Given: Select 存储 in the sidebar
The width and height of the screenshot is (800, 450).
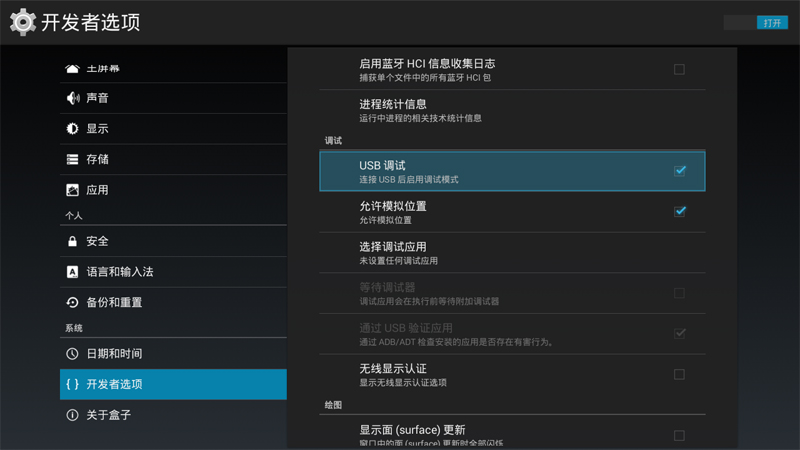Looking at the screenshot, I should (x=173, y=160).
